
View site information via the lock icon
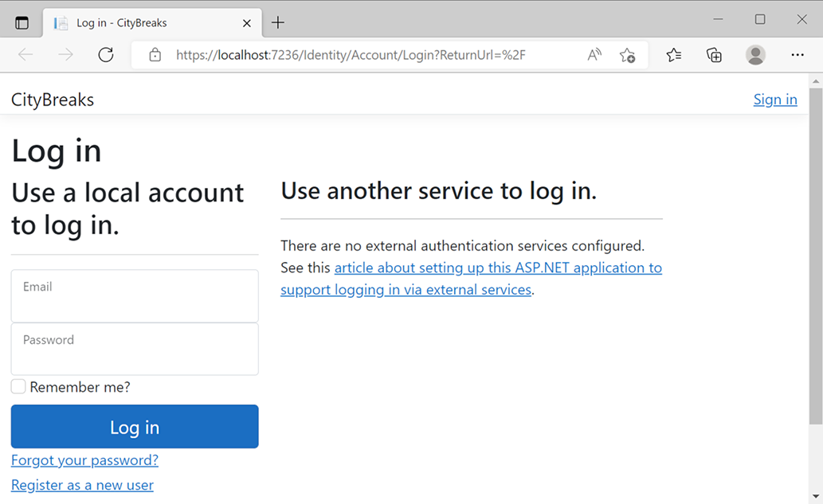tap(155, 55)
